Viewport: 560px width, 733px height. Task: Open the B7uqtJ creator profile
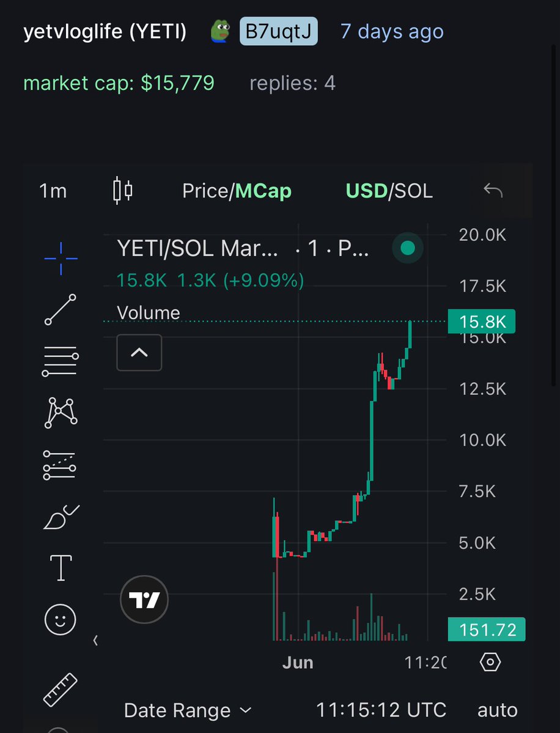pyautogui.click(x=279, y=31)
